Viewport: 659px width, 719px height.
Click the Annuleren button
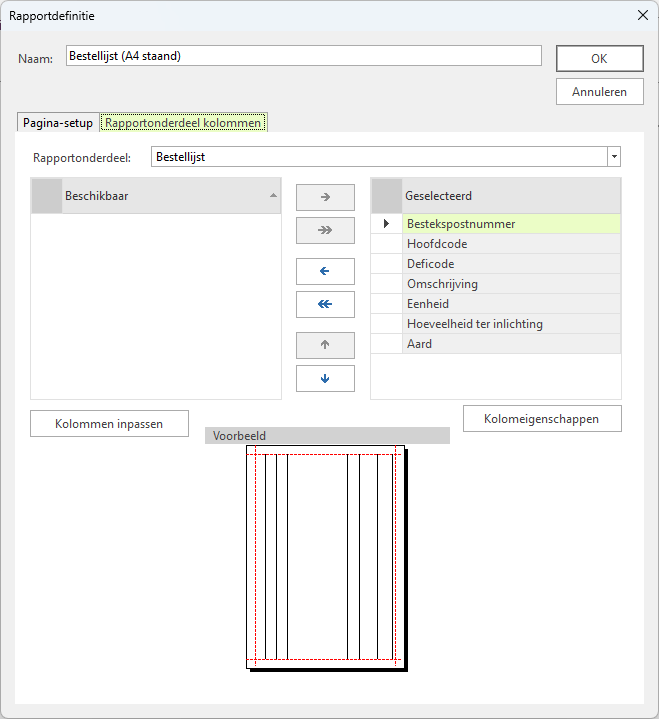[599, 91]
